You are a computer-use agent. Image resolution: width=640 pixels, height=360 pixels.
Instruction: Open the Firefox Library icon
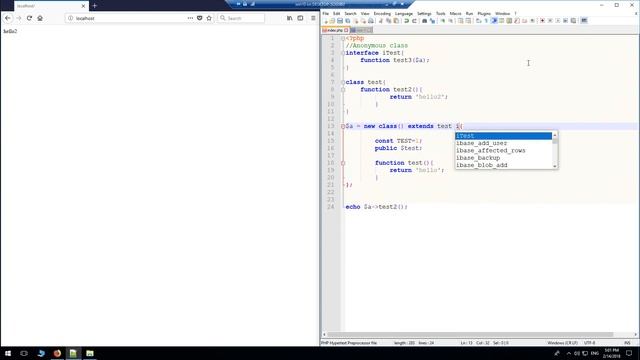pos(289,18)
